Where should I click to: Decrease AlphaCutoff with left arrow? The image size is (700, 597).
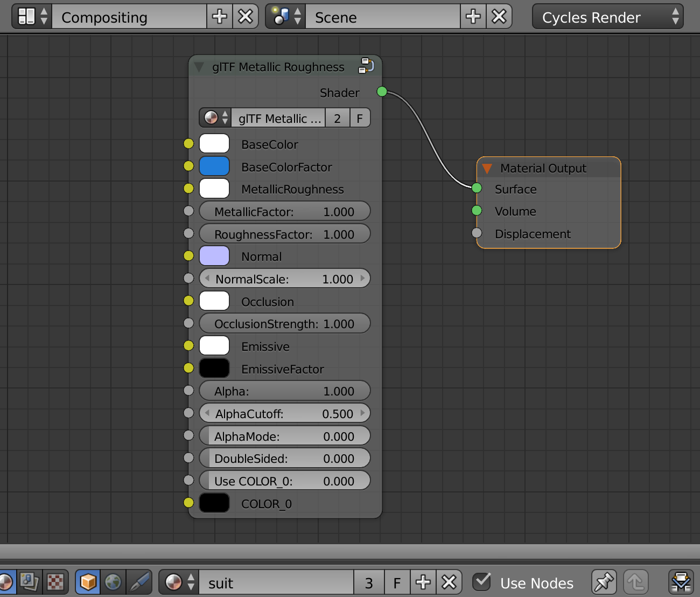coord(207,413)
